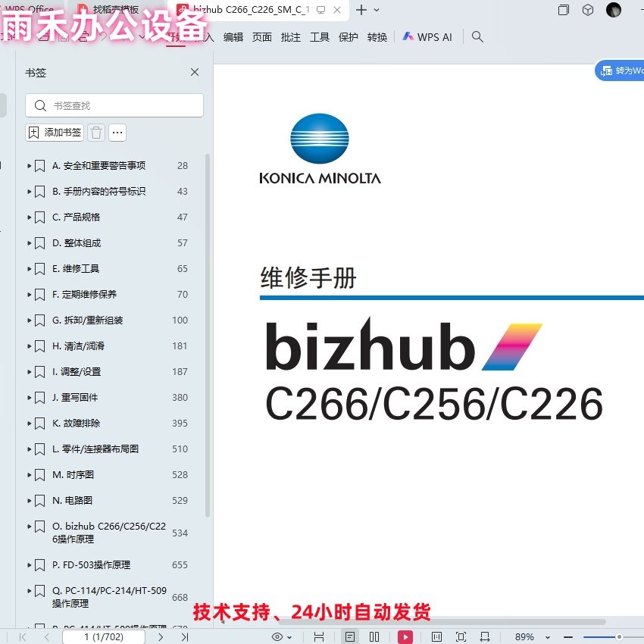Click the fit-to-page icon

(461, 637)
